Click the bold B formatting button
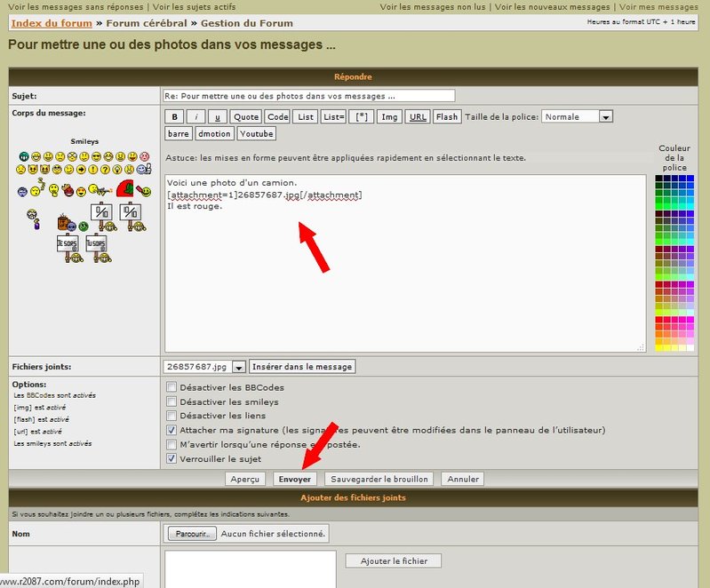The image size is (710, 588). (175, 116)
